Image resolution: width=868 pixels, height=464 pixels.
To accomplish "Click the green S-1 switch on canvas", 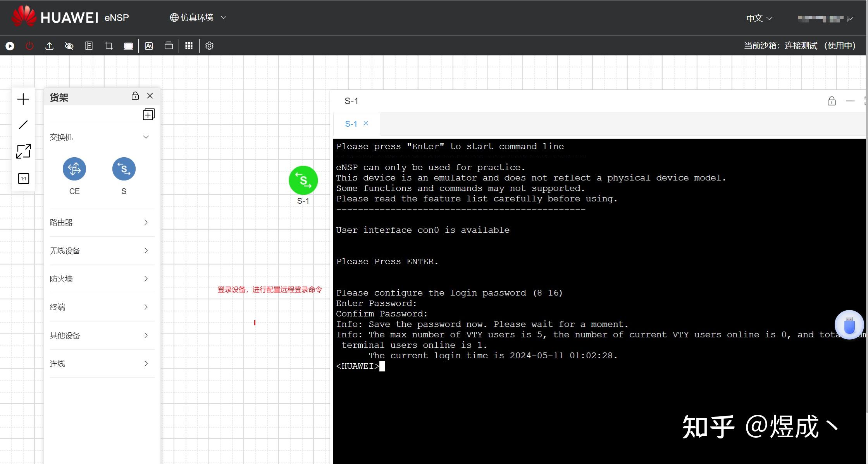I will [x=303, y=180].
